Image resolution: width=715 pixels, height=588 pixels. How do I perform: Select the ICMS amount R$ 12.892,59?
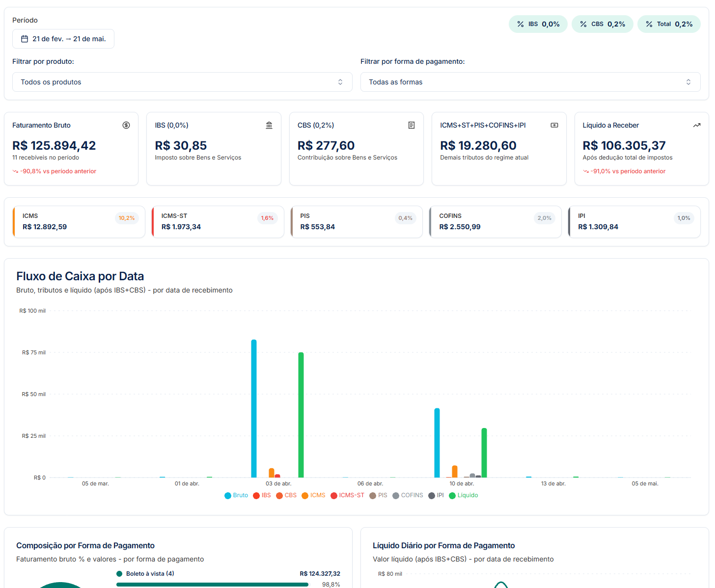45,227
